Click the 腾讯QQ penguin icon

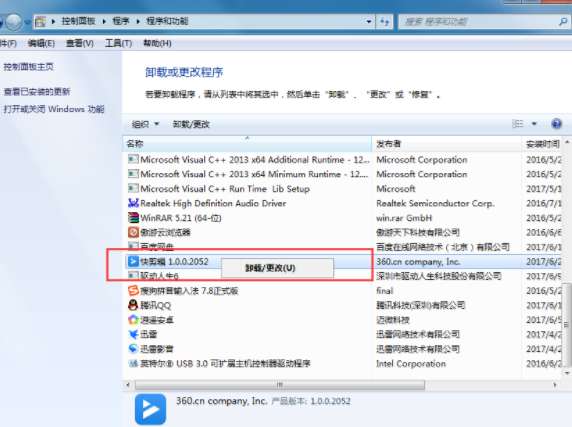pos(133,305)
